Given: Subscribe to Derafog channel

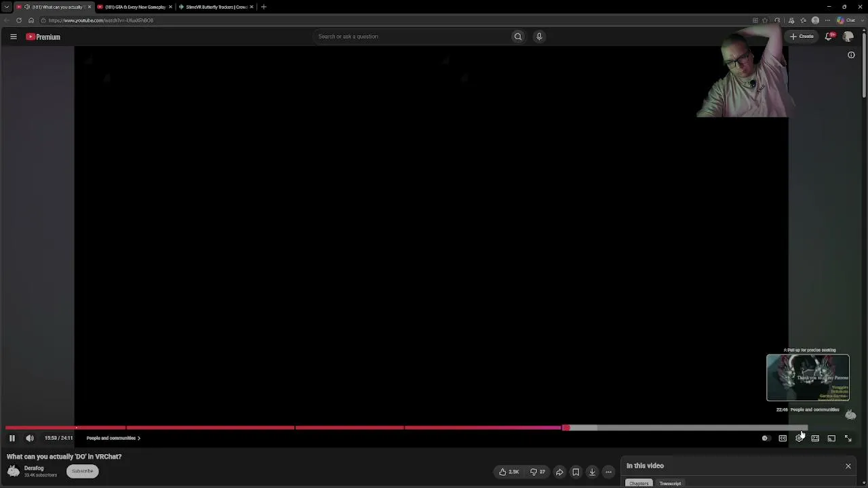Looking at the screenshot, I should point(82,471).
